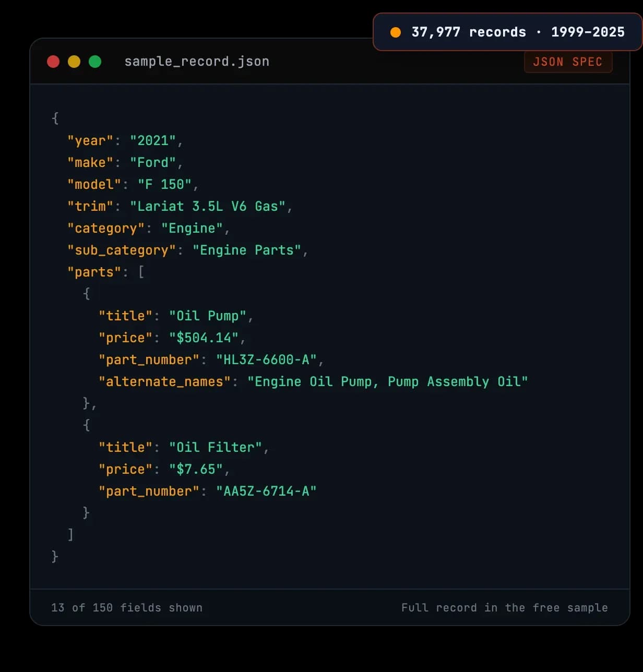643x672 pixels.
Task: Click the "make" key
Action: coord(90,163)
